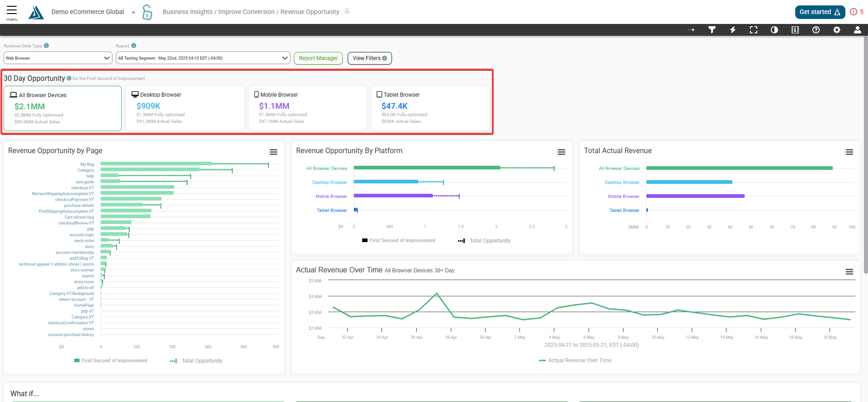
Task: Click the Blue Triangle logo
Action: pos(36,12)
